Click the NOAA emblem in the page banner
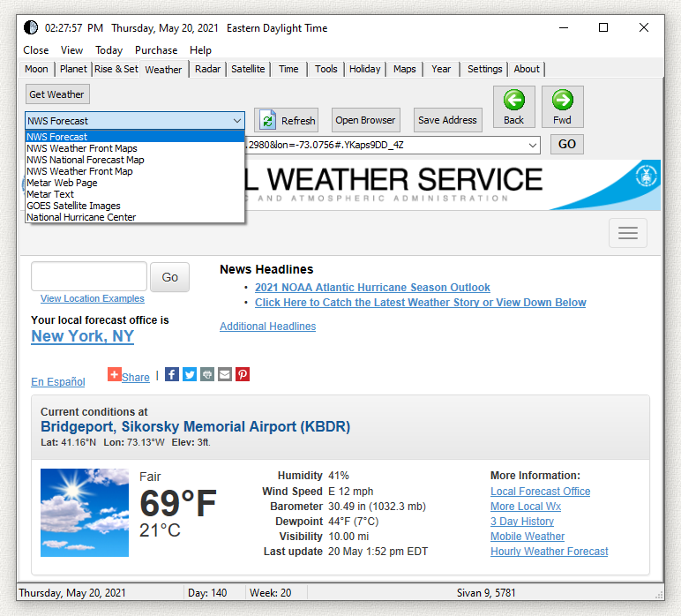Image resolution: width=681 pixels, height=616 pixels. [647, 176]
